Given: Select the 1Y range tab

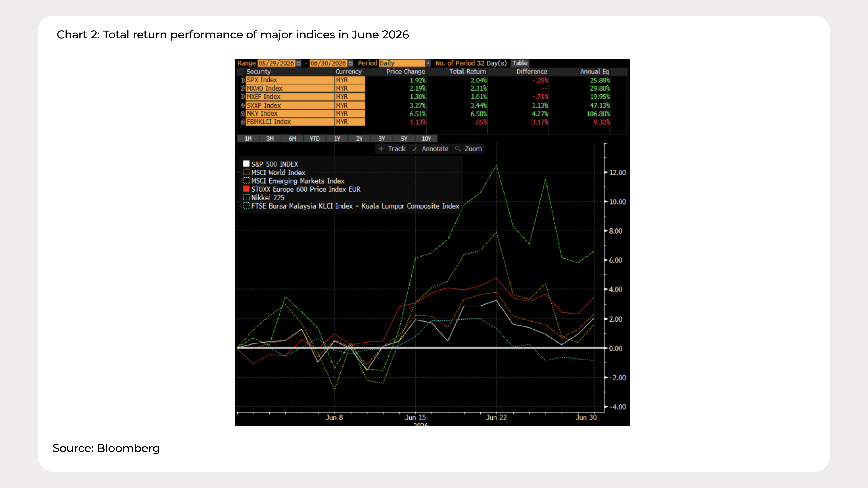Looking at the screenshot, I should (x=337, y=139).
